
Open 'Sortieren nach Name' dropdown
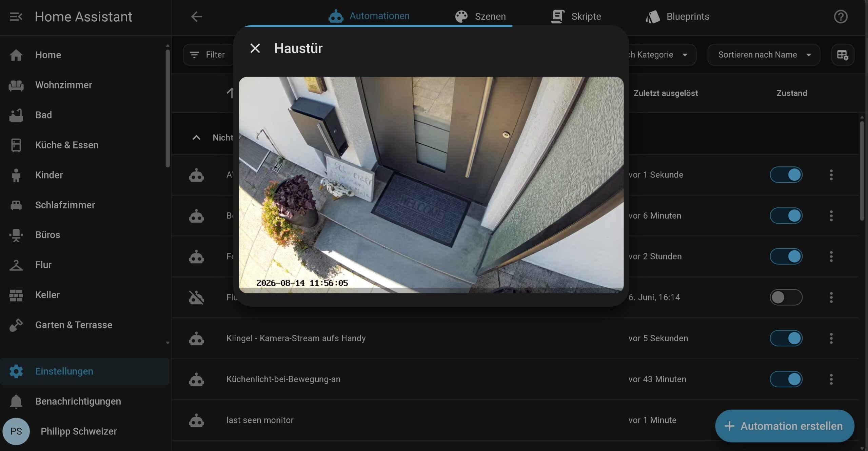click(764, 55)
